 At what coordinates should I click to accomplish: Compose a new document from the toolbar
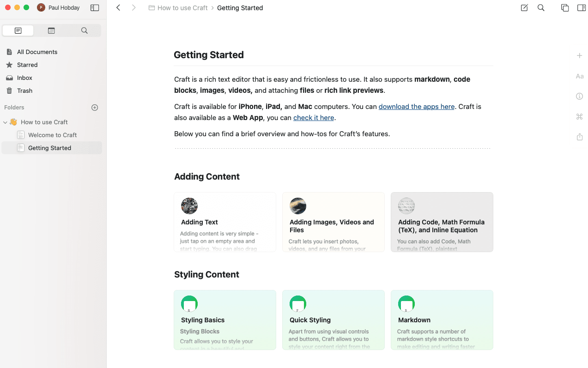524,8
